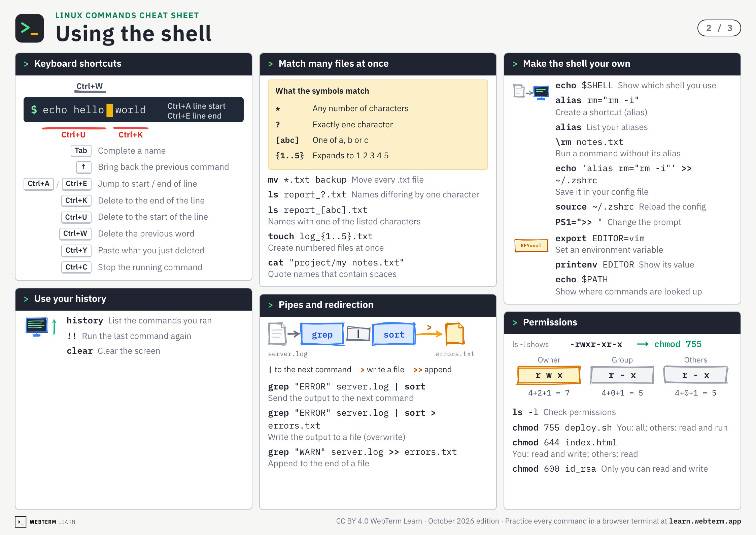Click the Tab key cap
756x535 pixels.
(81, 151)
